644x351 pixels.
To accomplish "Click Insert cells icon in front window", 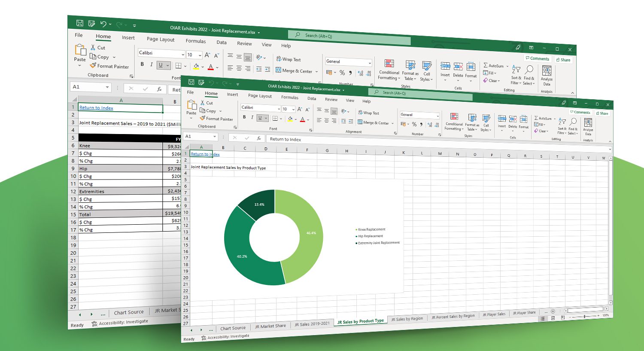I will pyautogui.click(x=502, y=118).
